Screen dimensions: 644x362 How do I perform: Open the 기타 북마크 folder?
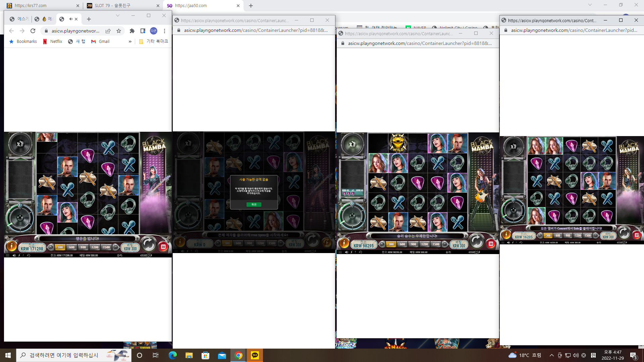tap(153, 42)
